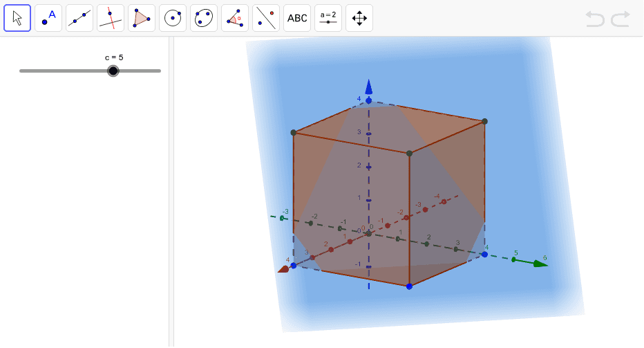This screenshot has width=644, height=348.
Task: Activate the Angle tool
Action: click(x=235, y=18)
